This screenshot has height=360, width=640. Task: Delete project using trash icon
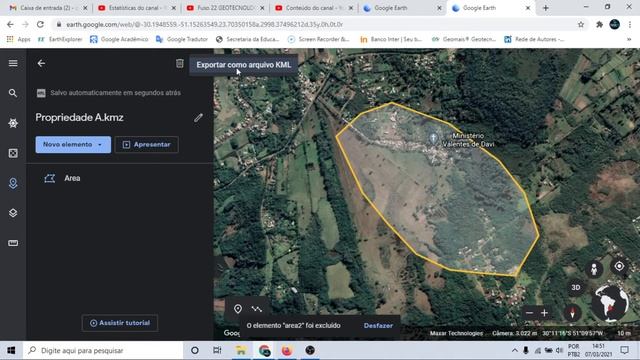(x=180, y=63)
